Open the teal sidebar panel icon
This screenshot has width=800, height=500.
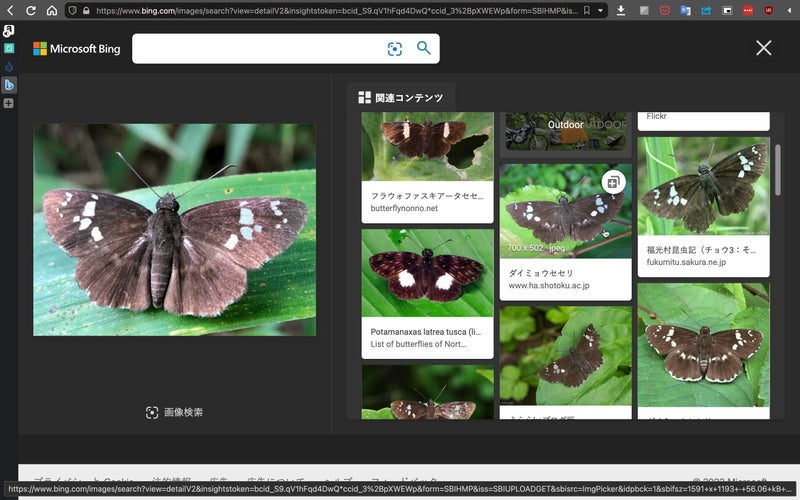pos(9,48)
